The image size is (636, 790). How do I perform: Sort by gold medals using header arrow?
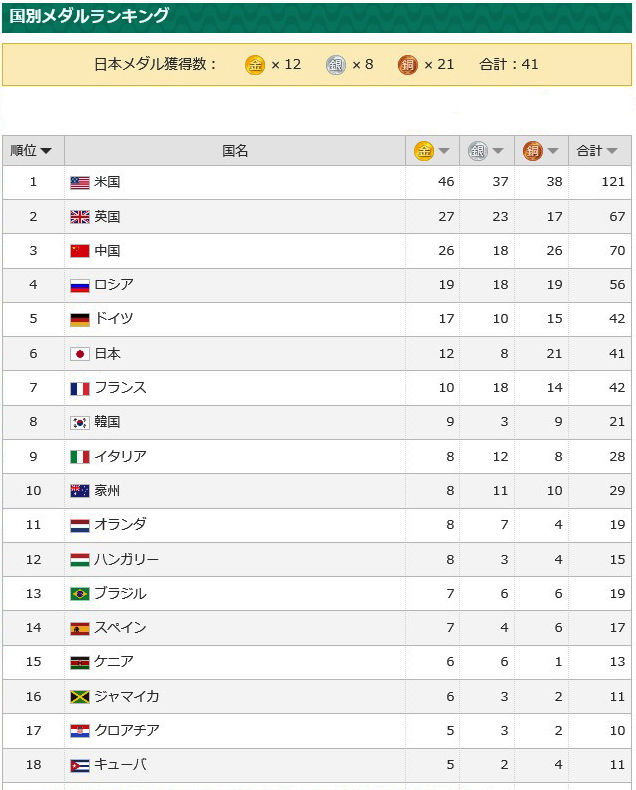[444, 151]
